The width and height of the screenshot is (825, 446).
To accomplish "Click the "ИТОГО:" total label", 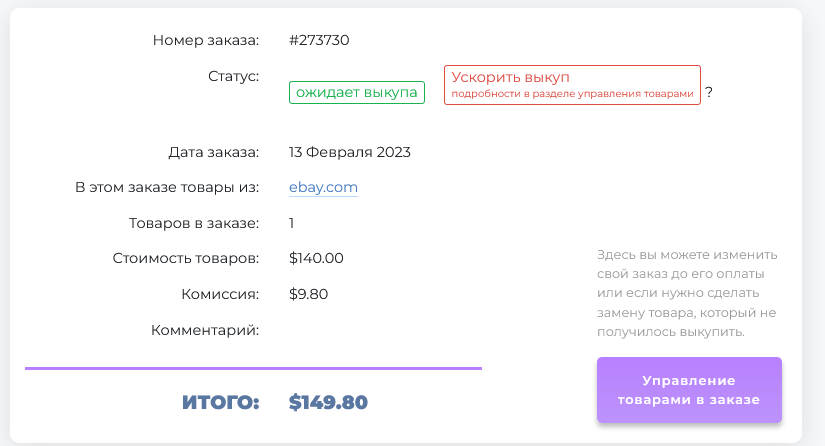I will click(x=220, y=403).
